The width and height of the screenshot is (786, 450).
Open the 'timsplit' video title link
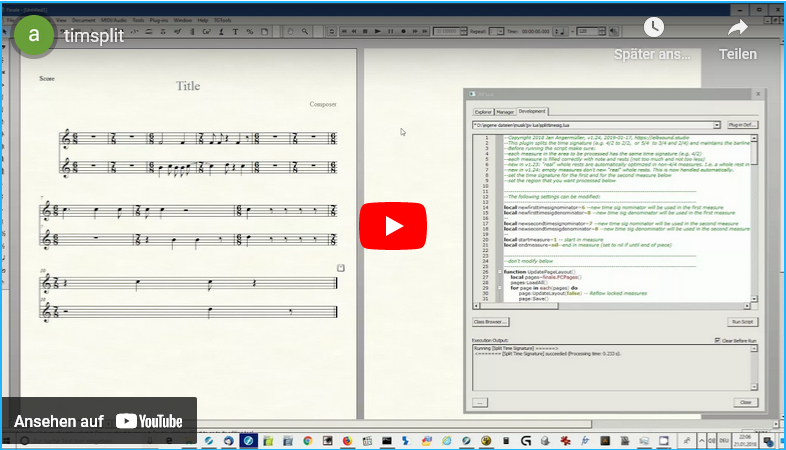click(94, 36)
